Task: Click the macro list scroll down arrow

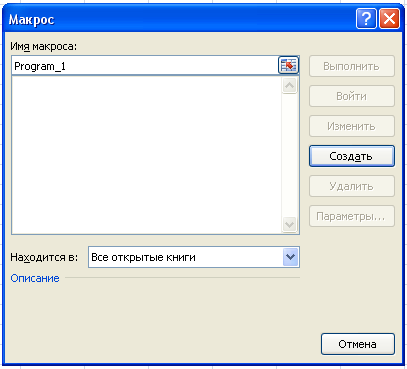Action: point(289,224)
